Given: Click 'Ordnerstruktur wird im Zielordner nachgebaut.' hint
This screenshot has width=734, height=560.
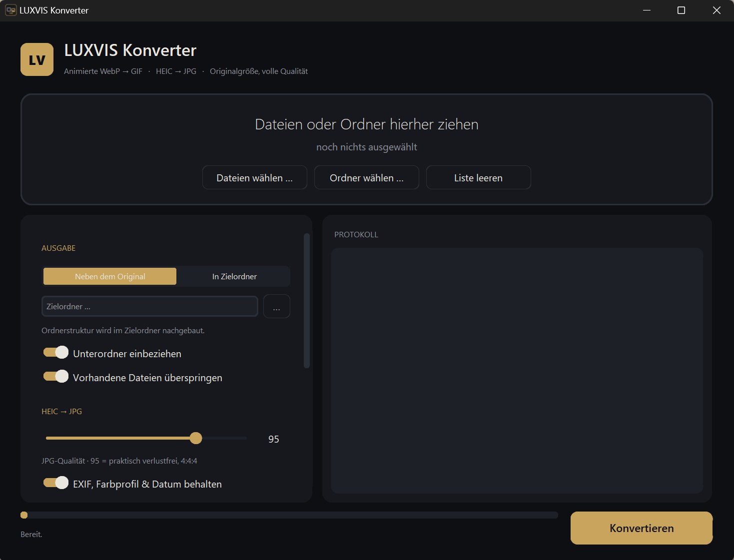Looking at the screenshot, I should (123, 330).
